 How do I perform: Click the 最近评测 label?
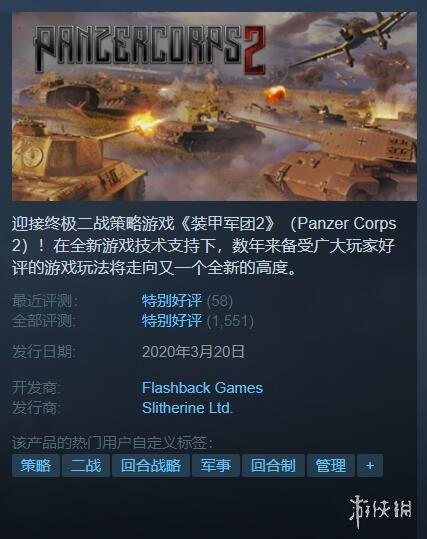pyautogui.click(x=45, y=301)
